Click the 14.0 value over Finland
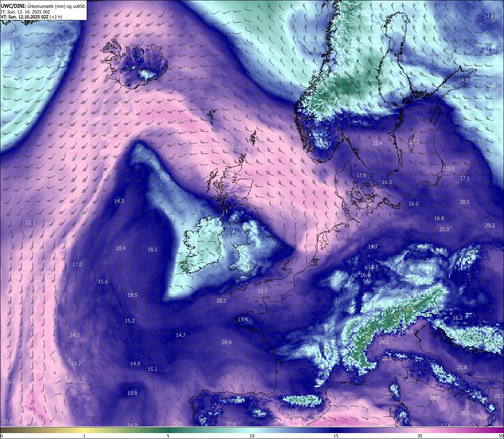Screen dimensions: 504x439 click(463, 80)
